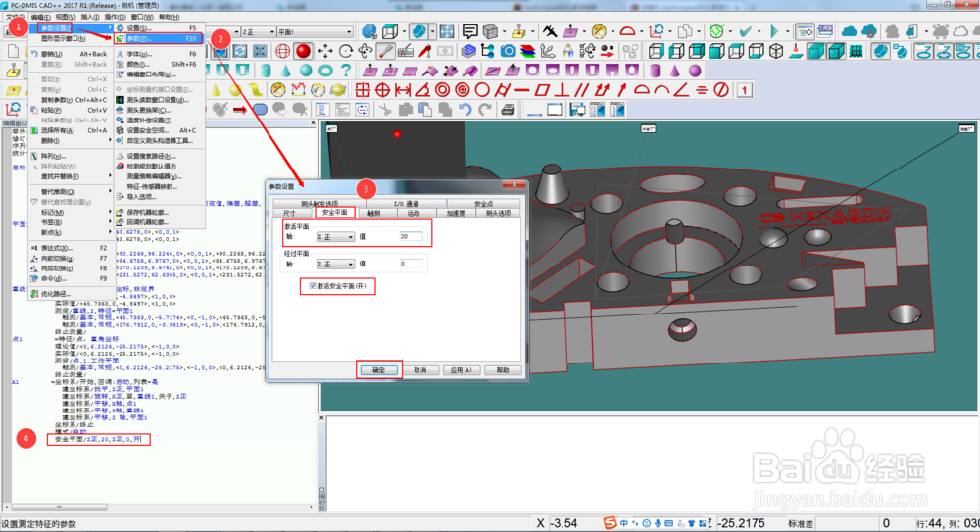This screenshot has height=532, width=980.
Task: Click the 取消 button in the dialog
Action: click(420, 370)
